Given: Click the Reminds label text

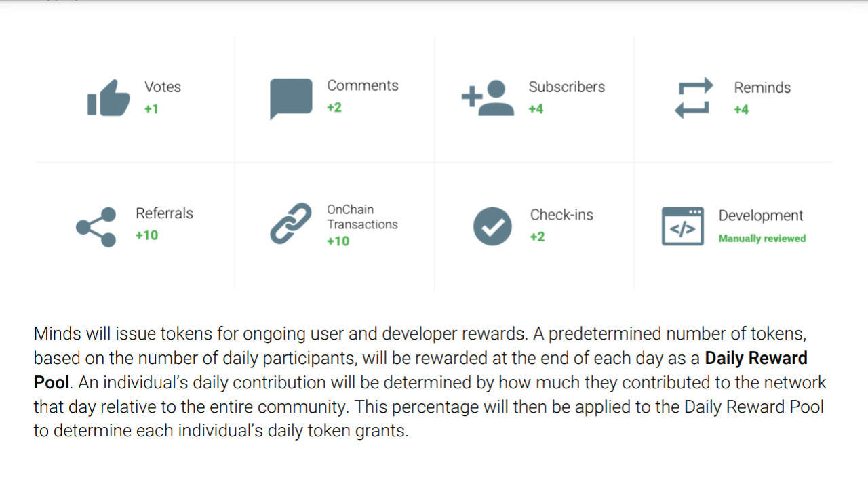Looking at the screenshot, I should point(762,87).
